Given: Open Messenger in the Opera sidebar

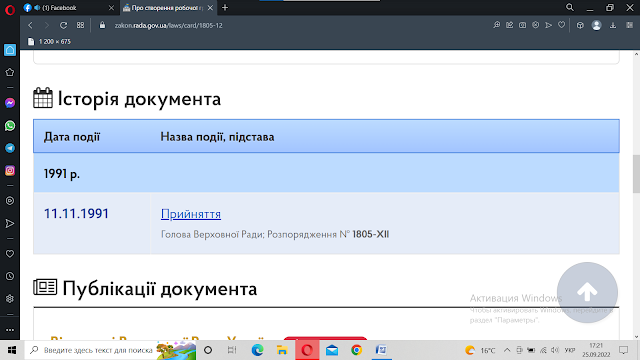Looking at the screenshot, I should (x=10, y=103).
